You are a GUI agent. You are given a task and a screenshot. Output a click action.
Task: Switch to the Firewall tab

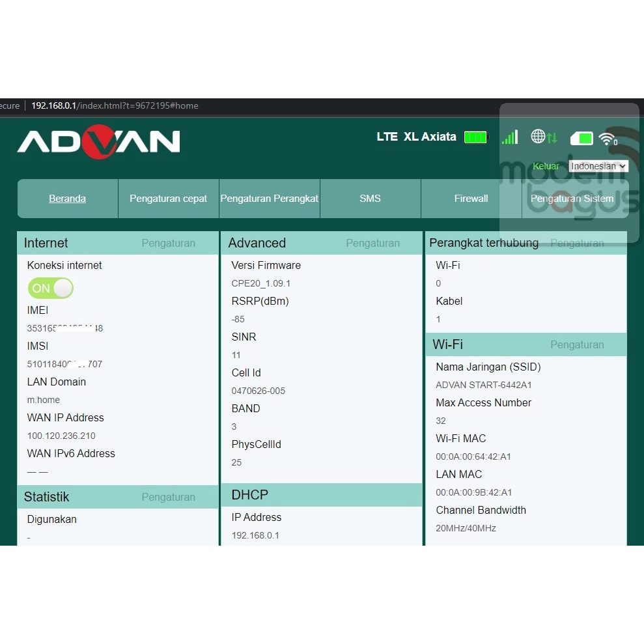[471, 198]
